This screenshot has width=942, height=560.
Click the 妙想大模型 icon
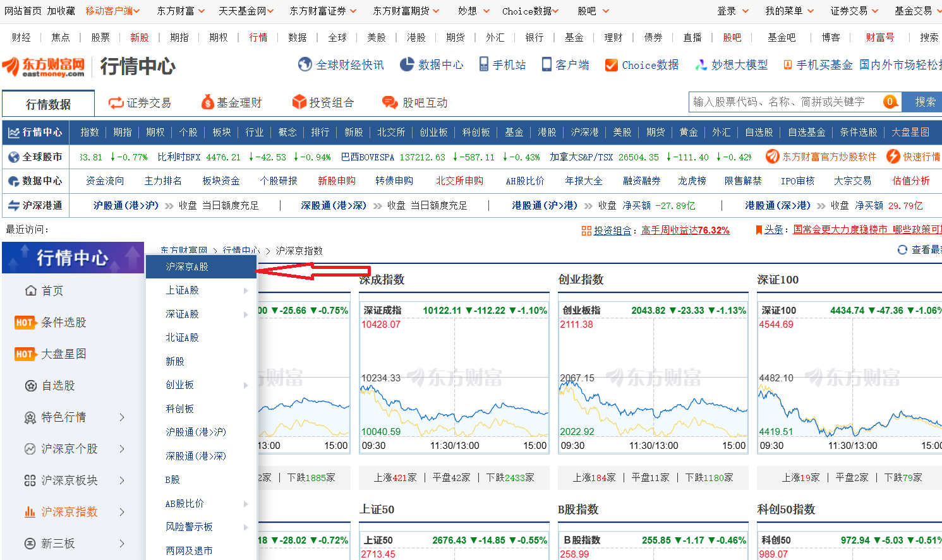pos(701,65)
